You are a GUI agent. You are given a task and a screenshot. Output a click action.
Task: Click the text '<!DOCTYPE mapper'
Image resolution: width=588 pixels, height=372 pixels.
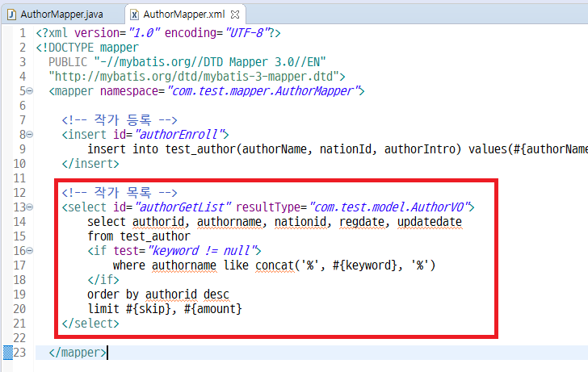[87, 48]
